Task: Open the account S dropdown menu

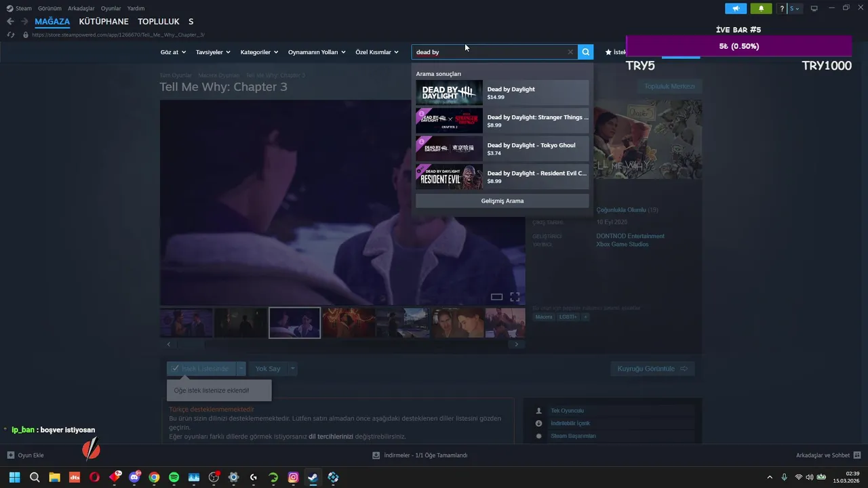Action: pos(795,8)
